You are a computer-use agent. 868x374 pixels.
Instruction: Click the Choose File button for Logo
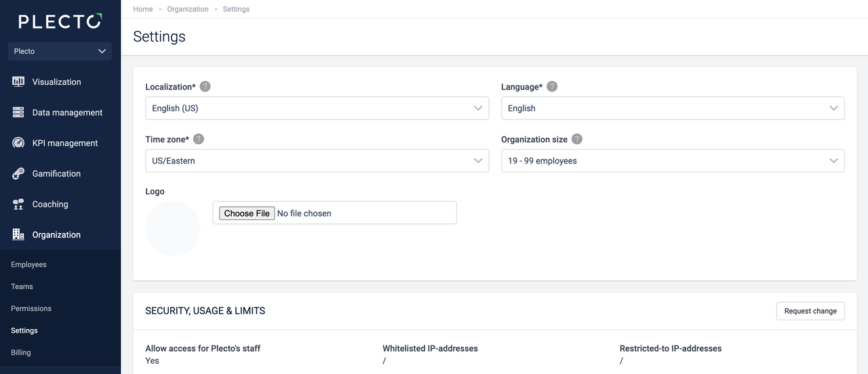point(247,213)
